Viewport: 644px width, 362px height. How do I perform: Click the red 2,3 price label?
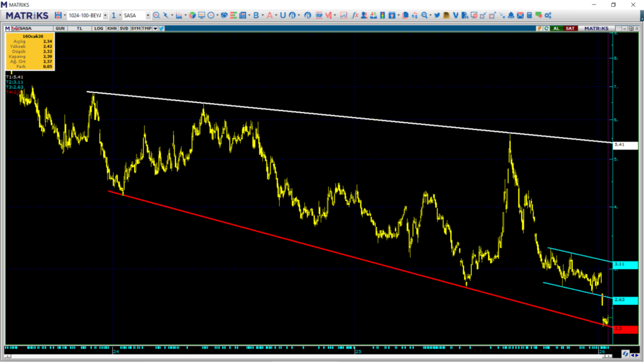click(x=625, y=329)
